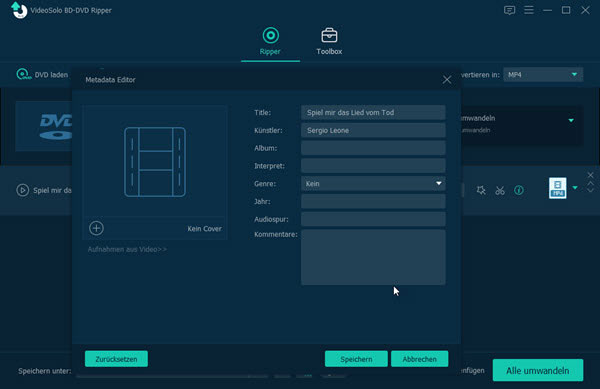Screen dimensions: 600x389
Task: Click the Aufnahmen aus Video link
Action: (x=127, y=249)
